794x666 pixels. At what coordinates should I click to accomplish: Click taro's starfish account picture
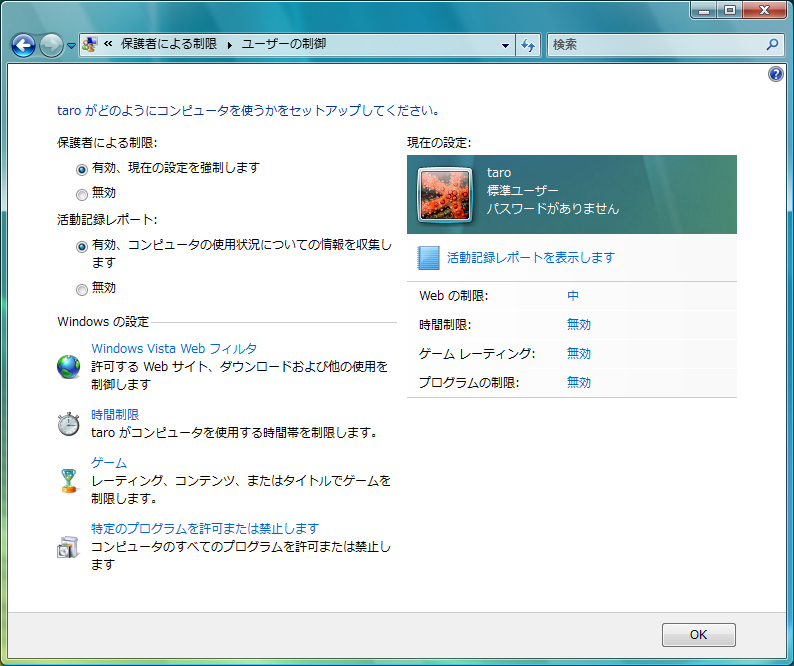point(445,195)
